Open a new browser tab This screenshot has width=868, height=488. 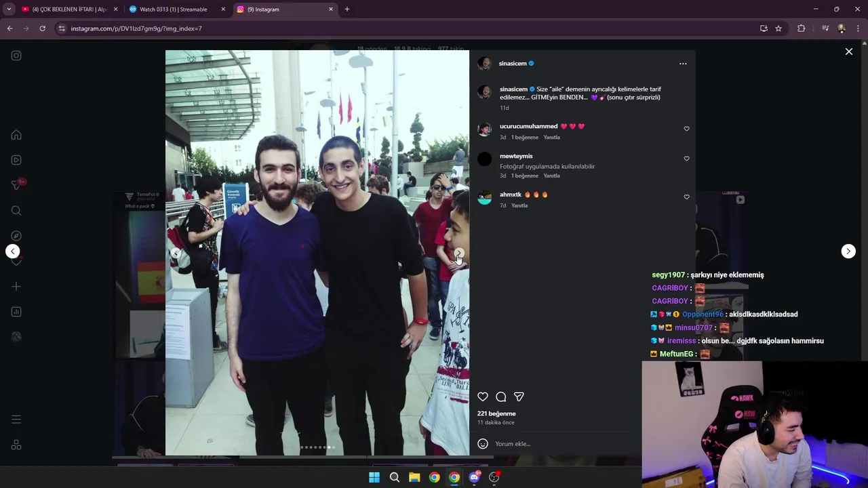pos(347,9)
